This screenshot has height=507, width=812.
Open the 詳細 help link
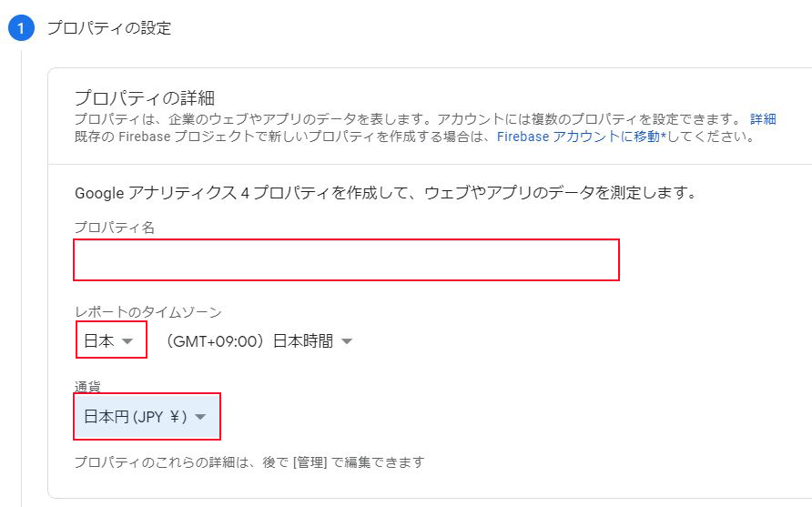tap(763, 119)
